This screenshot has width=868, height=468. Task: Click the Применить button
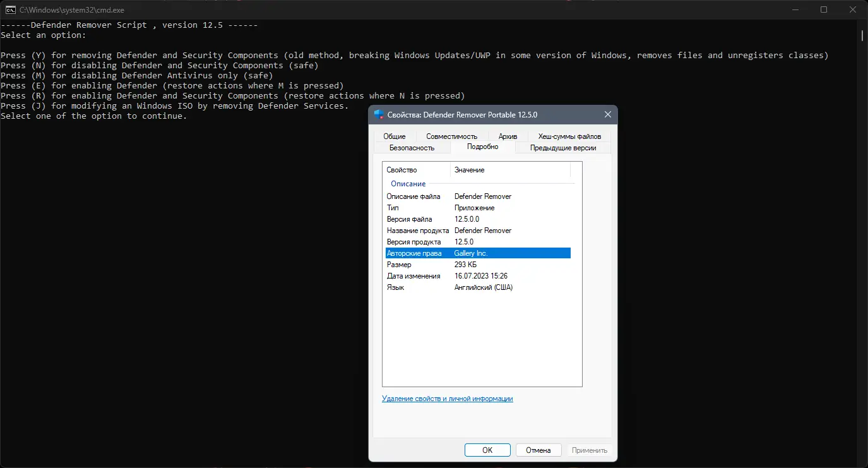coord(590,450)
